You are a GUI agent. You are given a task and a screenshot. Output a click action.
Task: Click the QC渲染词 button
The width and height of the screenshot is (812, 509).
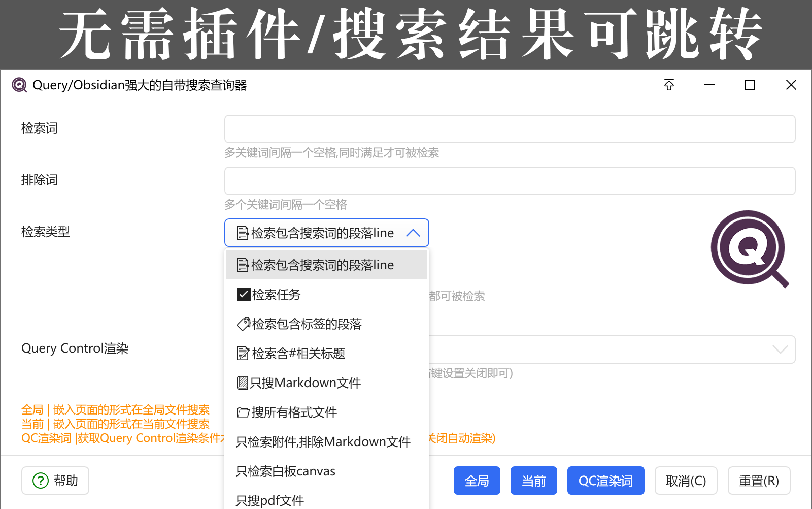click(606, 481)
